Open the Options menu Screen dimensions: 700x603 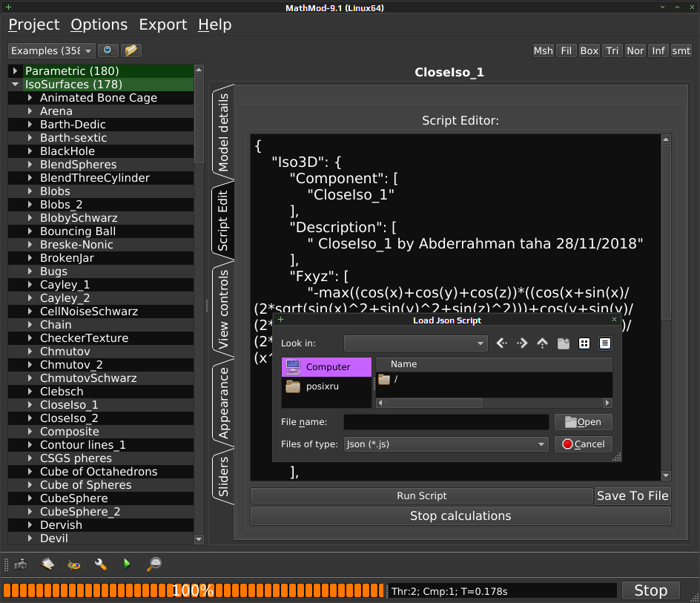(99, 24)
